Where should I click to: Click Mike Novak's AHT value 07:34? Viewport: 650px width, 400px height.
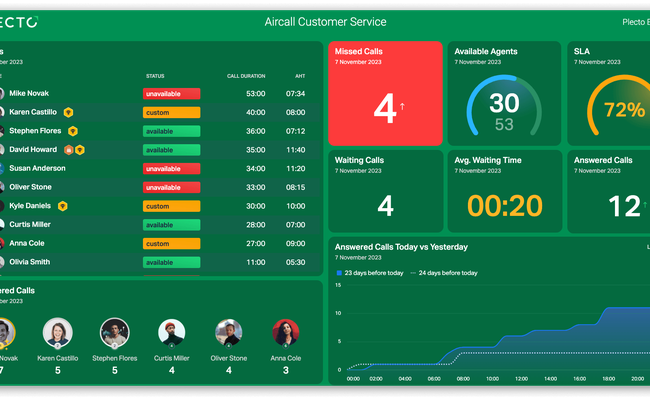[295, 94]
